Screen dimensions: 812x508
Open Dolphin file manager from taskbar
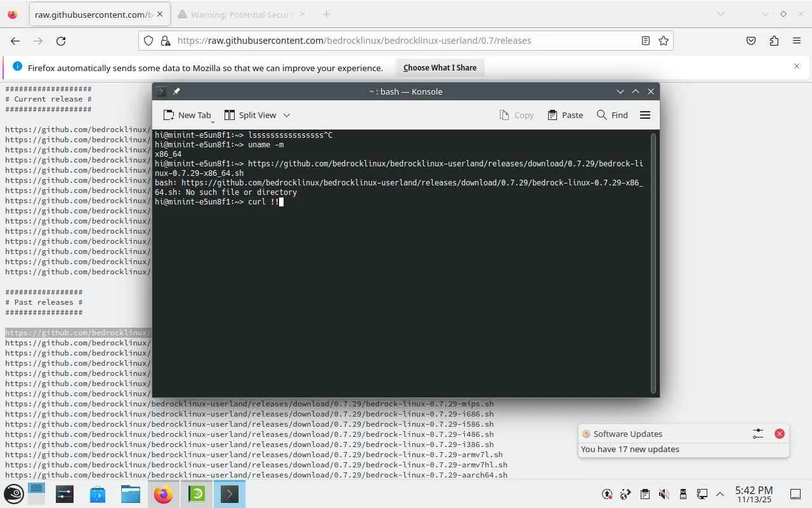(x=131, y=494)
